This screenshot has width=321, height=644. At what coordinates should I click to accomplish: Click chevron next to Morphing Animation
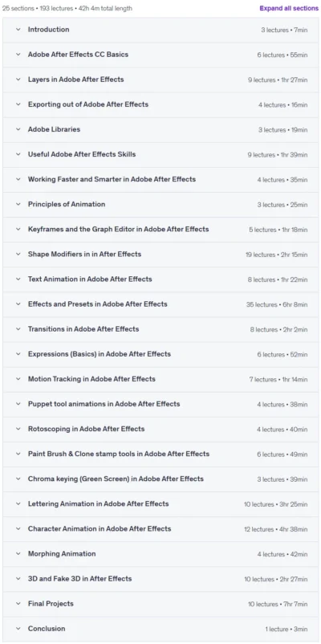click(18, 553)
